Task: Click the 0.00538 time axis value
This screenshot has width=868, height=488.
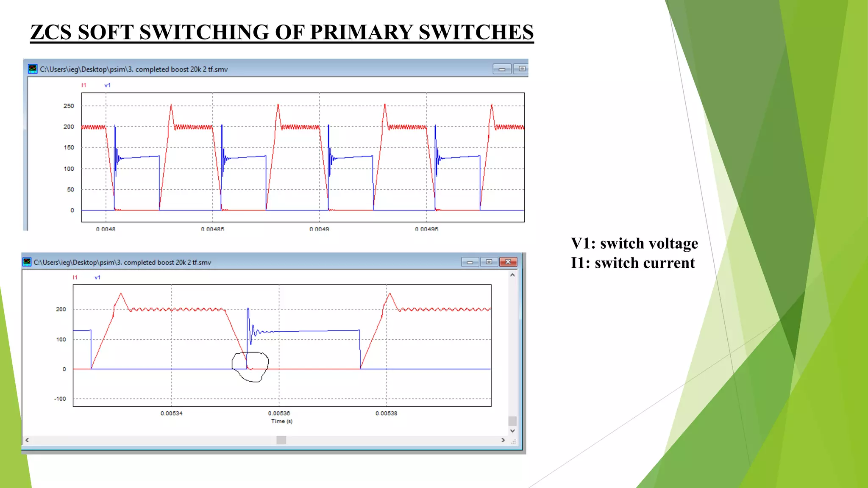Action: tap(387, 413)
